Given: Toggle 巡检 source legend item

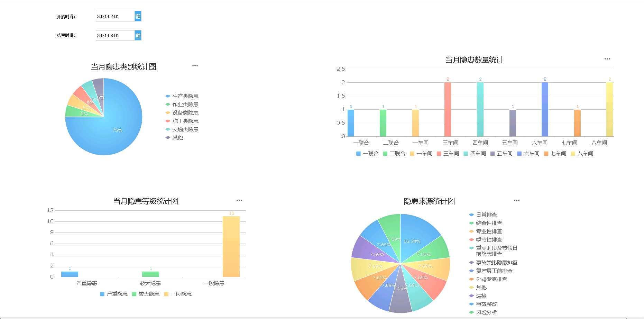Looking at the screenshot, I should (478, 296).
